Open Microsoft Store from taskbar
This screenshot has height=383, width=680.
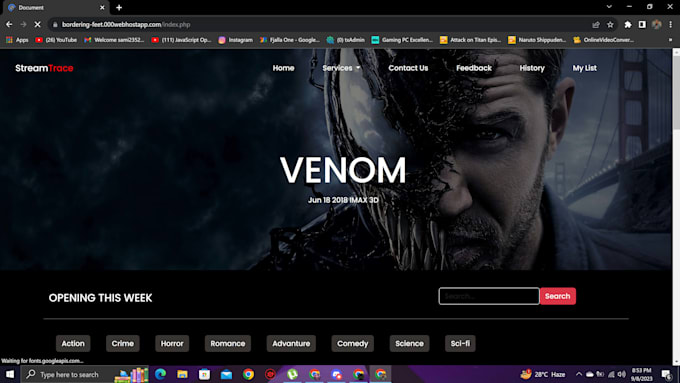coord(204,374)
